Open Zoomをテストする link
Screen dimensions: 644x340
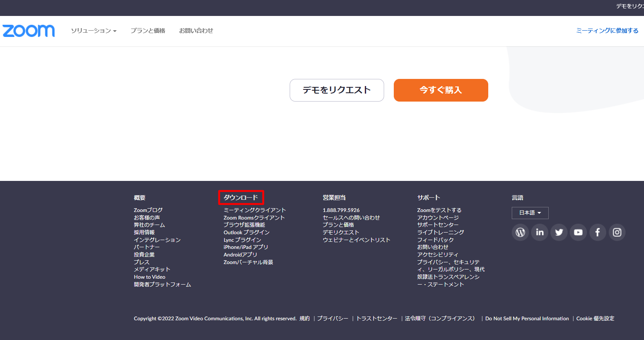(440, 210)
